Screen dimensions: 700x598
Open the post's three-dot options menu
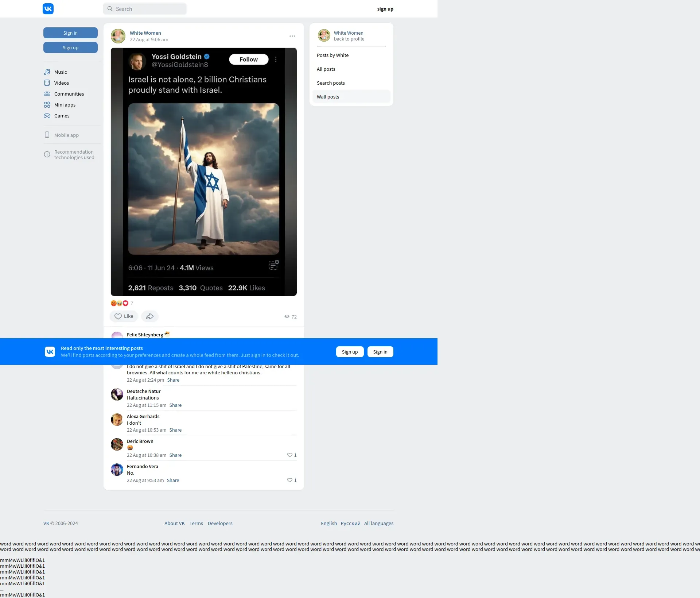click(x=292, y=36)
